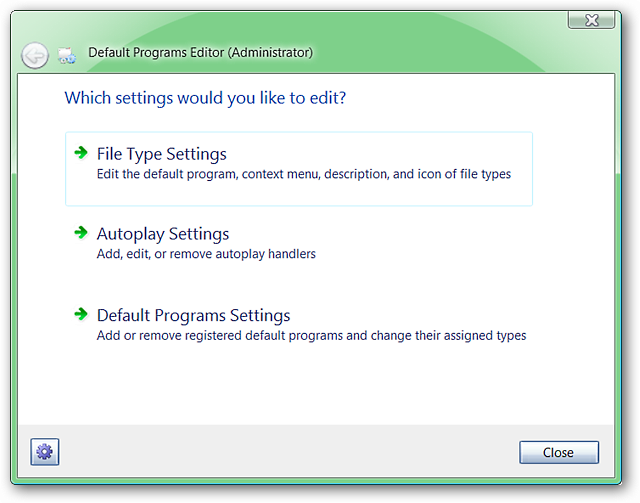Open Default Programs Settings
This screenshot has height=503, width=640.
(x=193, y=315)
